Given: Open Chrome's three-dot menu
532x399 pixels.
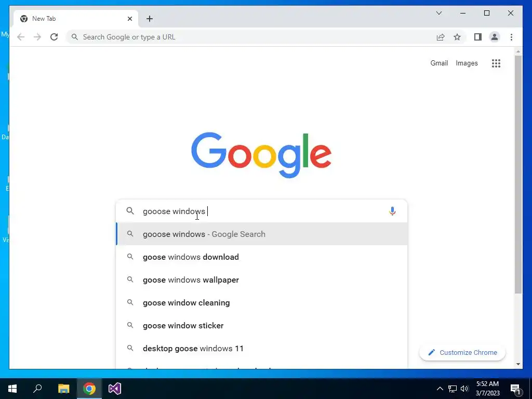Looking at the screenshot, I should pos(511,37).
